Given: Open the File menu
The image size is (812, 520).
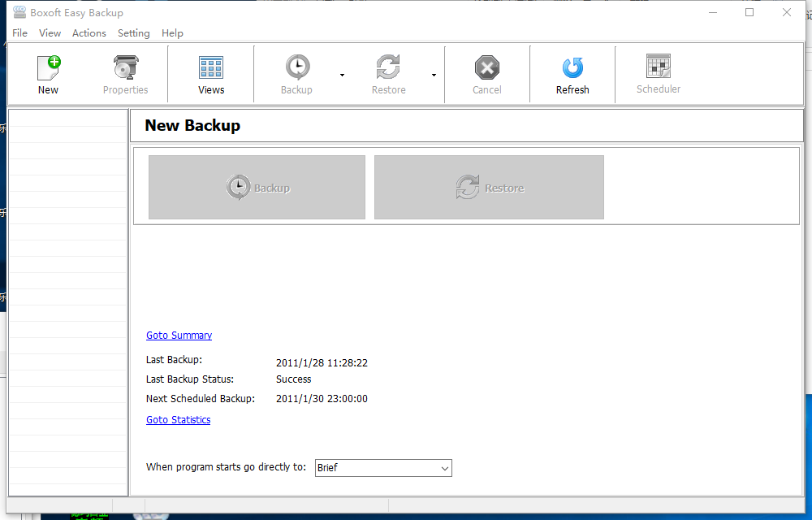Looking at the screenshot, I should [19, 32].
